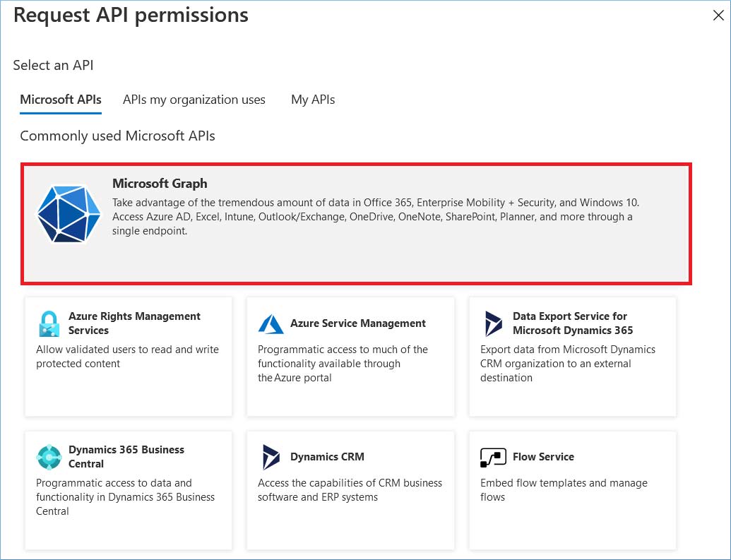Click the Data Export Service Dynamics icon

493,323
